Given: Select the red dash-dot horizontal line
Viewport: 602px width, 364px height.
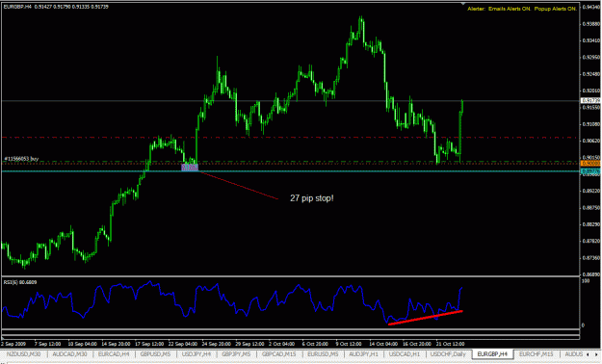Looking at the screenshot, I should pos(290,137).
